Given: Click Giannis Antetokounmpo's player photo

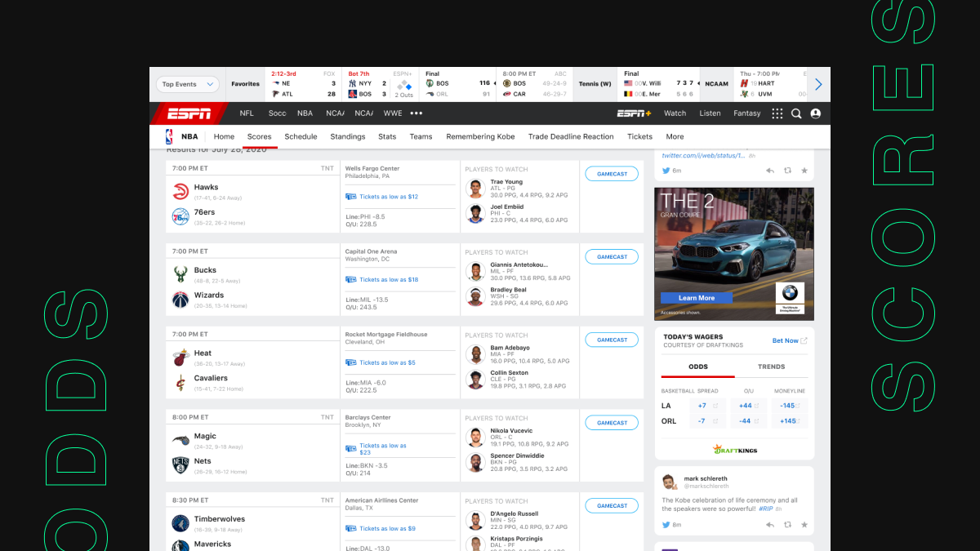Looking at the screenshot, I should [475, 272].
